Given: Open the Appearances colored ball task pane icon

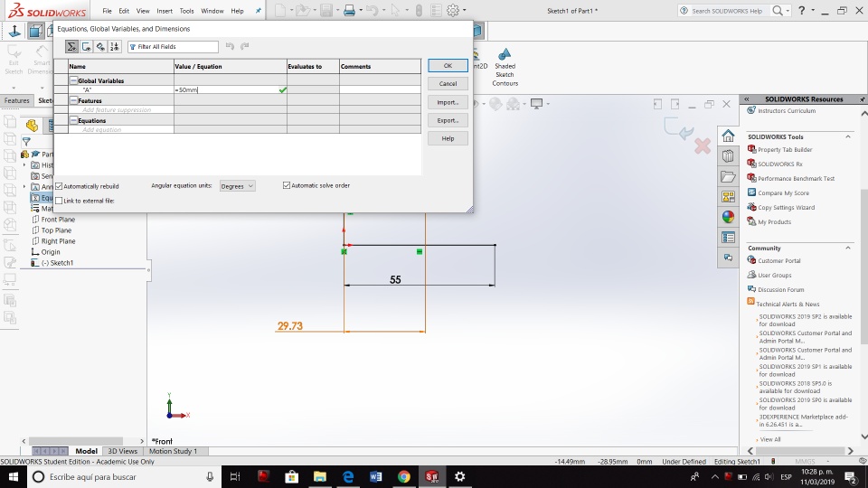Looking at the screenshot, I should 728,217.
